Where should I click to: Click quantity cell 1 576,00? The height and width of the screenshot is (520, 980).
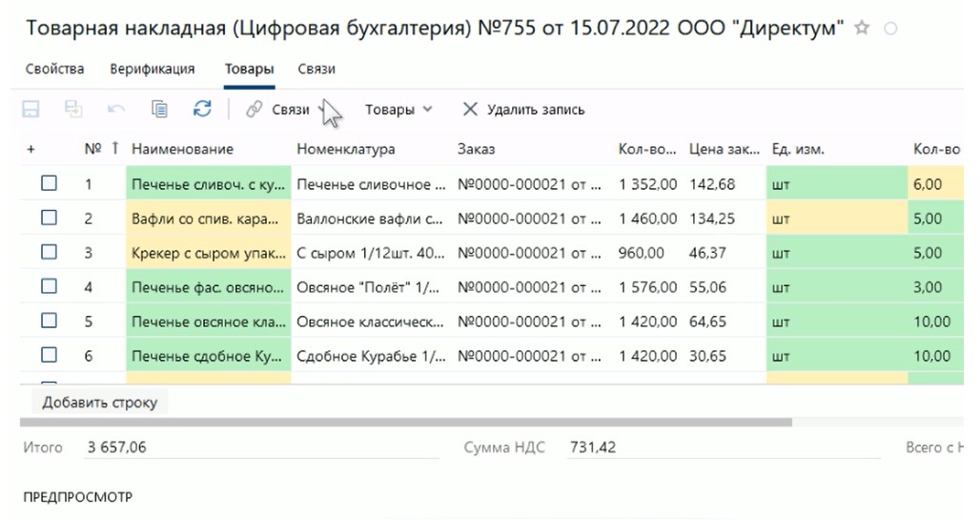(647, 287)
